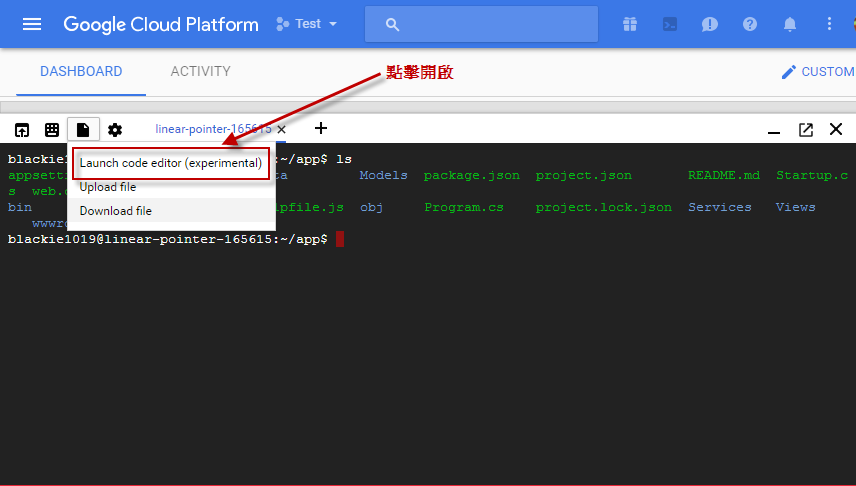Switch to the Activity tab
The height and width of the screenshot is (486, 856).
coord(200,72)
